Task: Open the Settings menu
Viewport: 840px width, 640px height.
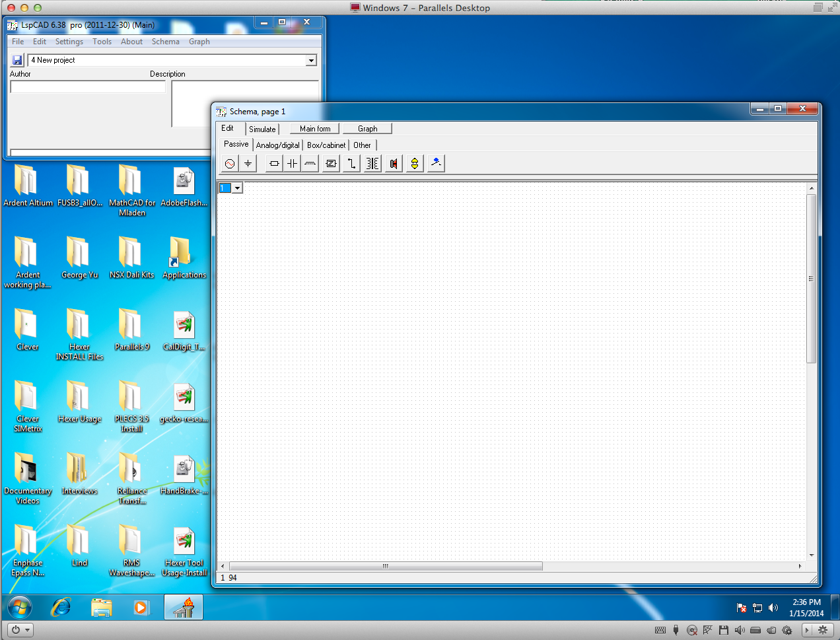Action: pyautogui.click(x=69, y=42)
